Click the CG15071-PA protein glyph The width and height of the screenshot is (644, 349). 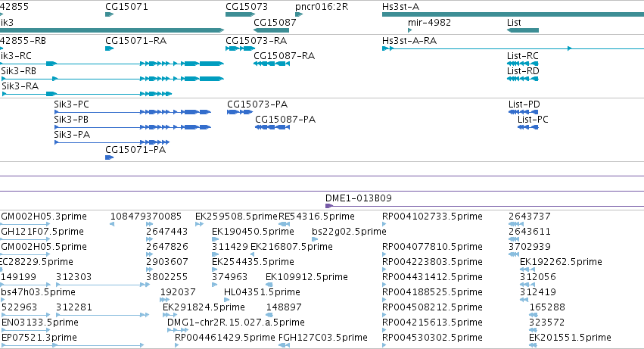click(109, 157)
